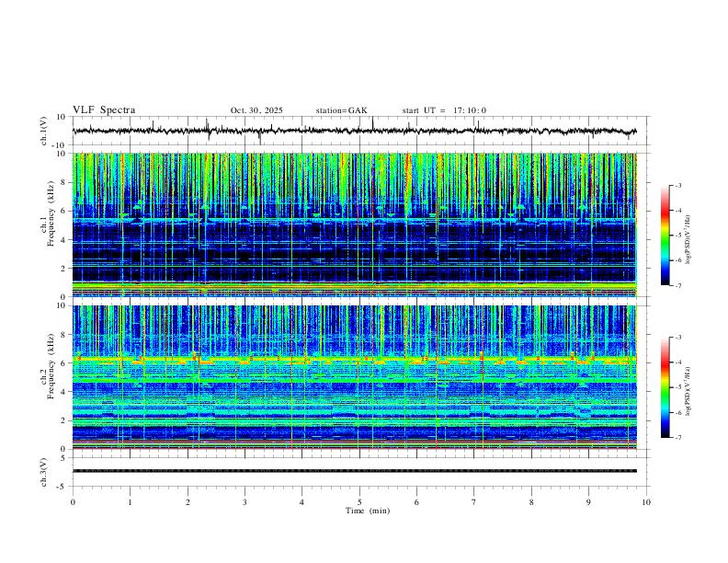Click the ch.1 Frequency (kHz) axis label
This screenshot has width=728, height=563.
[x=47, y=212]
